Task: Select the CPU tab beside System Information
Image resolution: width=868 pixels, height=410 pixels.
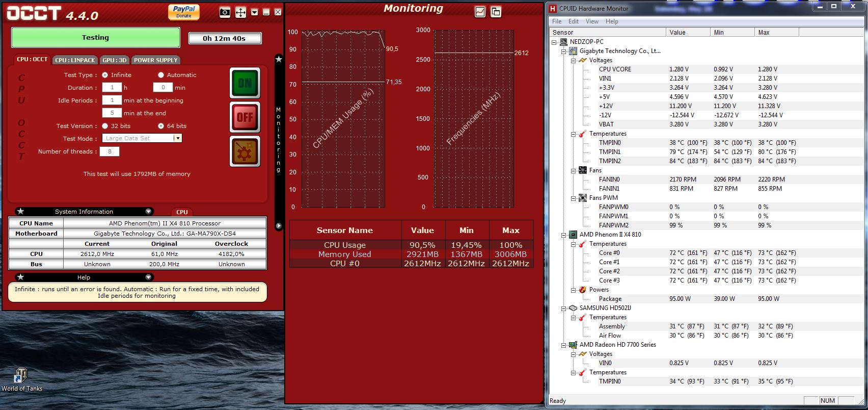Action: click(182, 212)
